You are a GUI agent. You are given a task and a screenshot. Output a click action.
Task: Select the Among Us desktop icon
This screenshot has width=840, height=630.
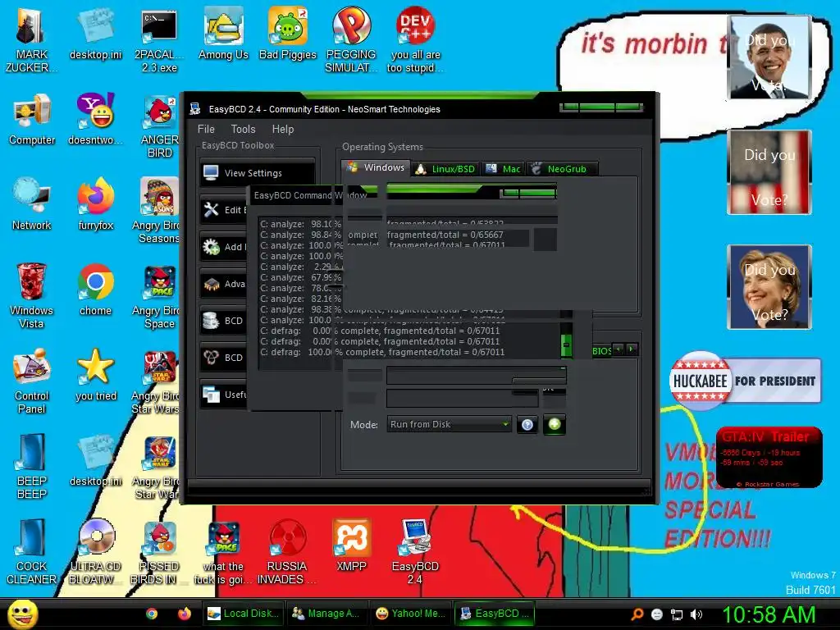click(x=223, y=33)
